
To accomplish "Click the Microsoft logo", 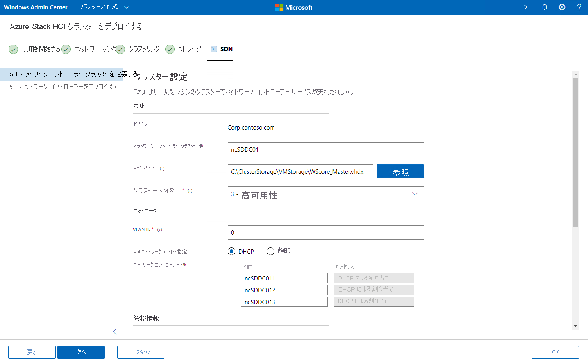I will click(x=294, y=7).
